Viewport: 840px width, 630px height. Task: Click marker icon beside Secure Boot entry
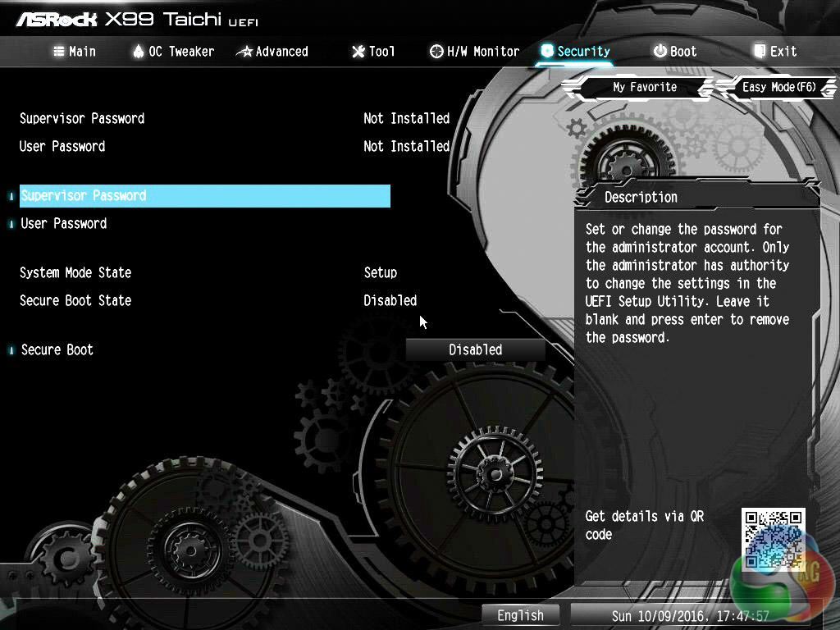(x=11, y=350)
